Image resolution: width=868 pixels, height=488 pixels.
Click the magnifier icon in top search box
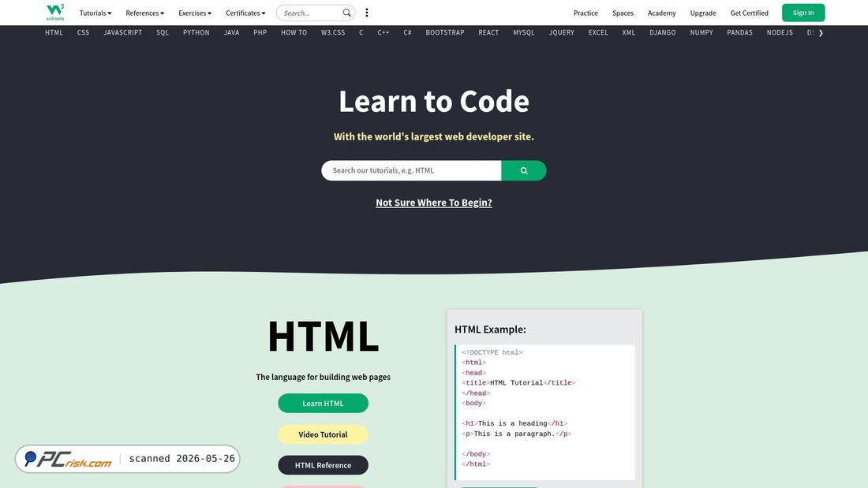pyautogui.click(x=346, y=13)
